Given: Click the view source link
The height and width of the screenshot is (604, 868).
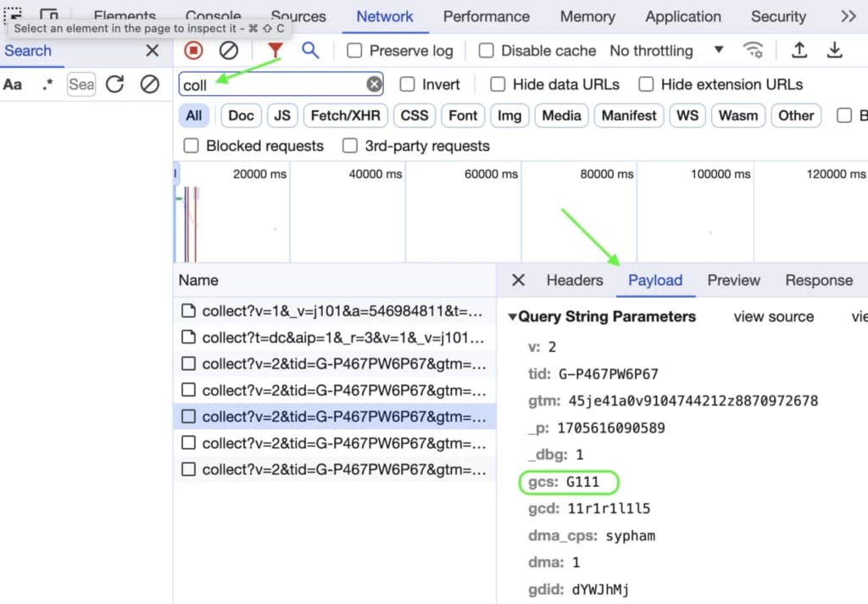Looking at the screenshot, I should pyautogui.click(x=774, y=317).
